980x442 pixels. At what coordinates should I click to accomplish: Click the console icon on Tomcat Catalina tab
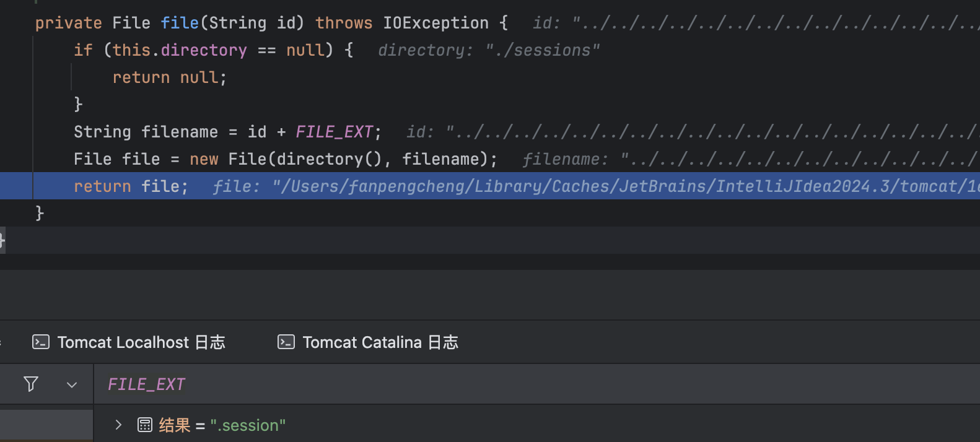click(x=286, y=342)
